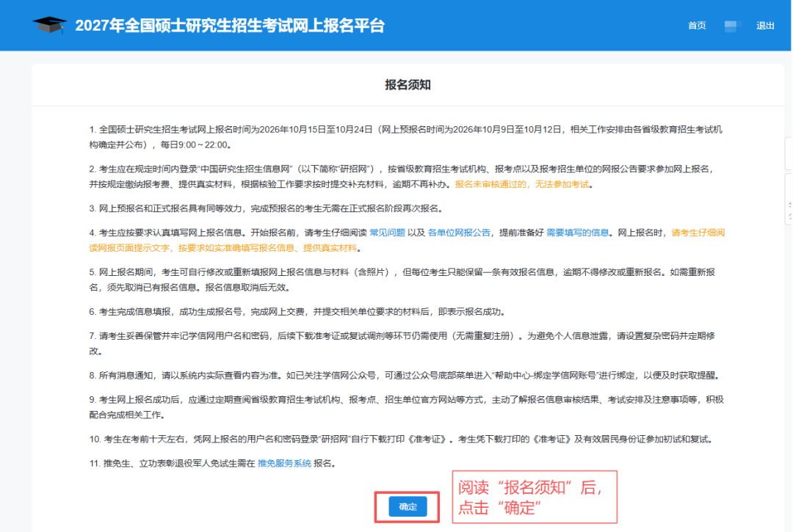Click the platform title 2027年全国硕士研究生招生考试网上报名平台
The image size is (793, 532).
click(x=230, y=25)
